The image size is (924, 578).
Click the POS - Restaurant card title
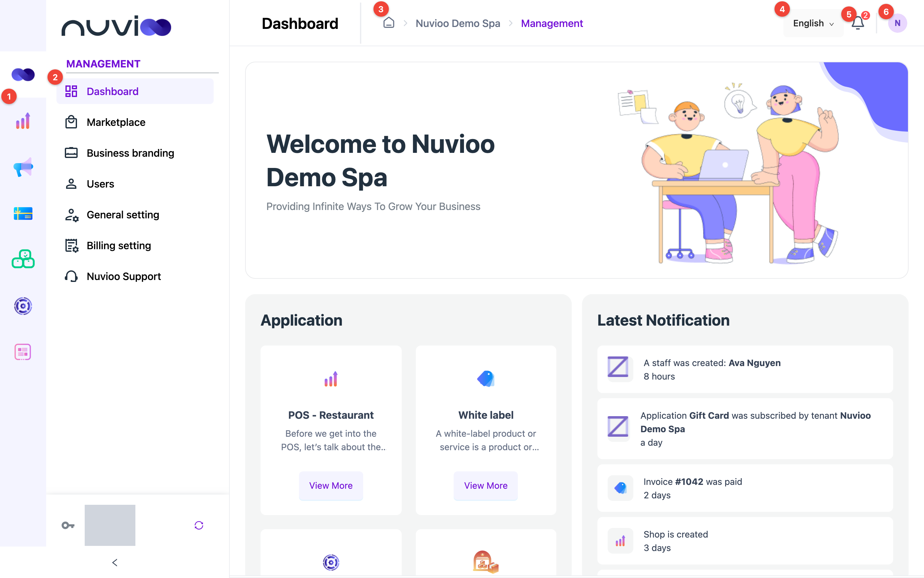(x=331, y=415)
